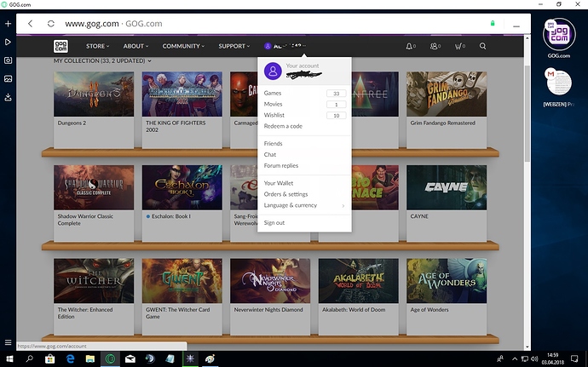
Task: Choose Redeem a code
Action: (283, 126)
